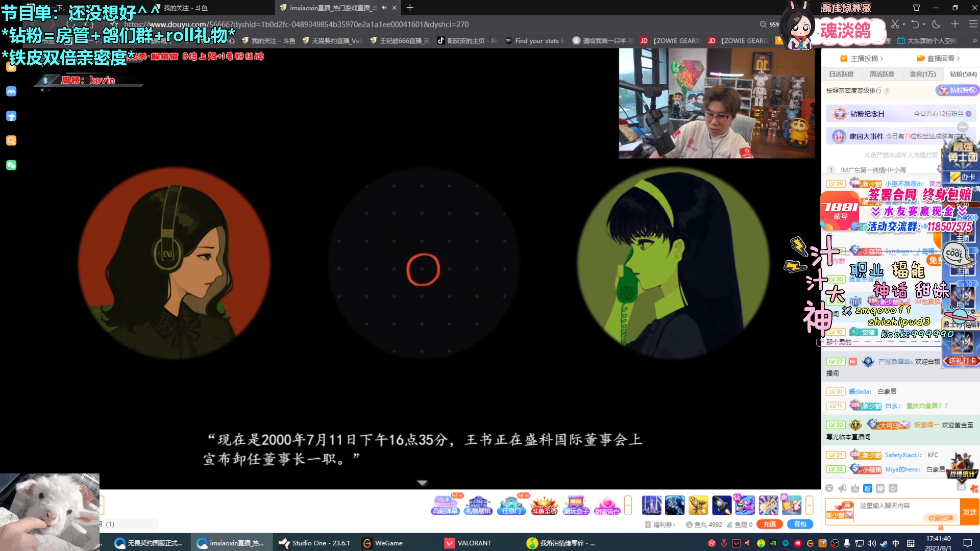
Task: Open the 高能弹幕 gift feature icon
Action: [445, 505]
